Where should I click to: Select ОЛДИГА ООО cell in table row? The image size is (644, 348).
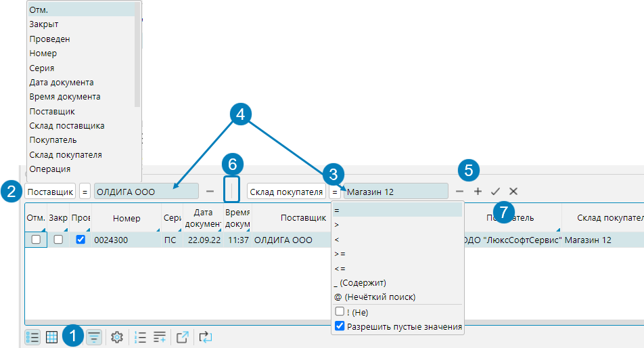(292, 240)
